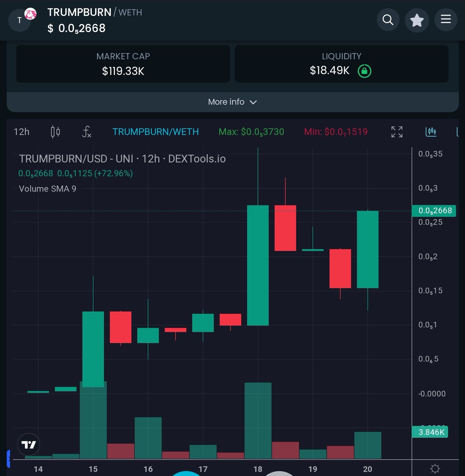Click the +72.96% change value
465x476 pixels.
[113, 173]
